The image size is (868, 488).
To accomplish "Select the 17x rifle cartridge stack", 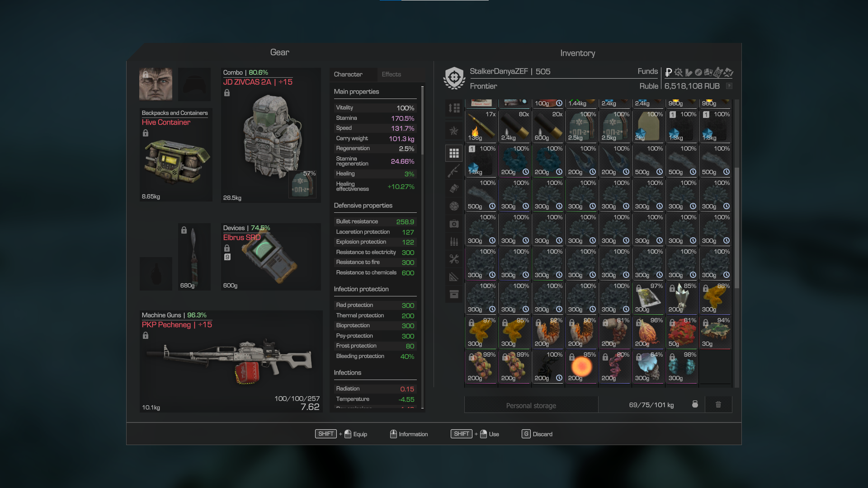I will pos(481,126).
